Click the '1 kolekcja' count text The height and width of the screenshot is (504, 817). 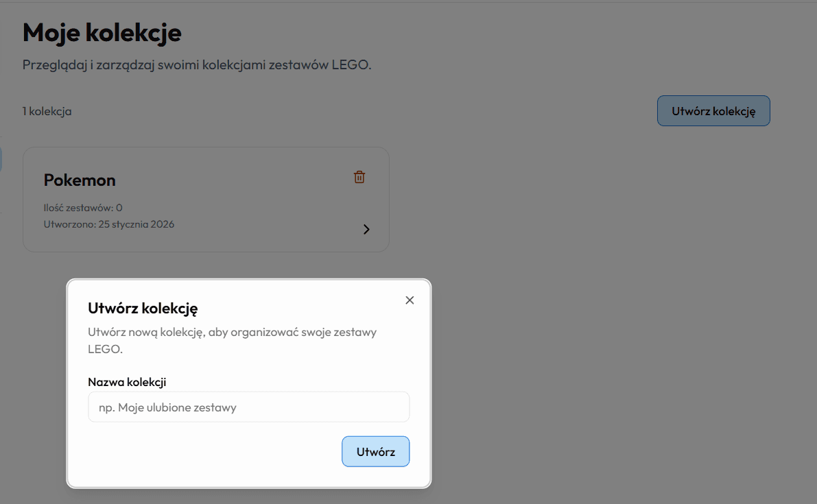(47, 111)
